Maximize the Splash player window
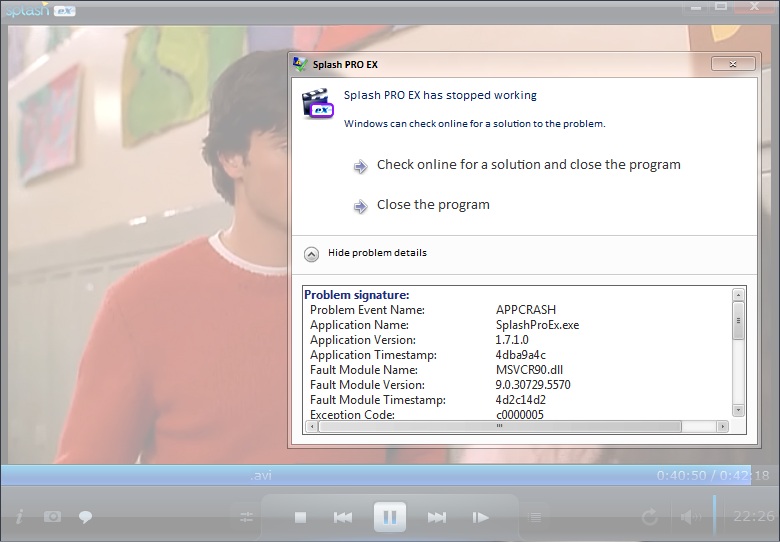The width and height of the screenshot is (780, 542). click(721, 7)
